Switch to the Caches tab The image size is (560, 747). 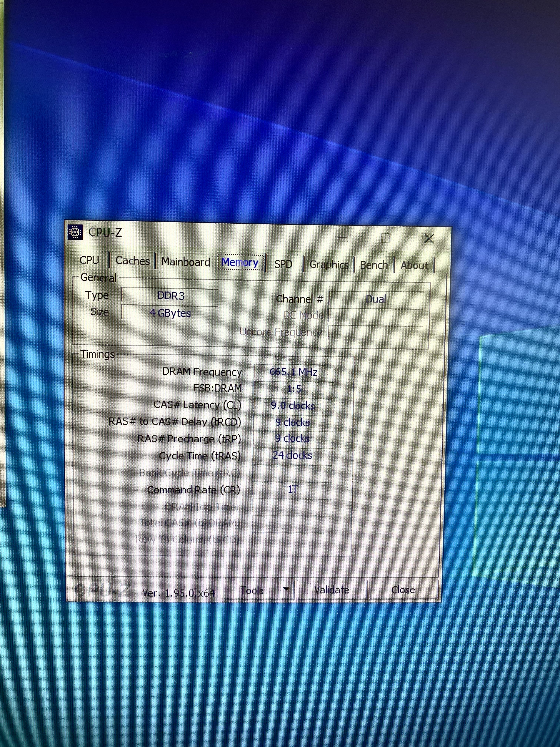pos(133,261)
